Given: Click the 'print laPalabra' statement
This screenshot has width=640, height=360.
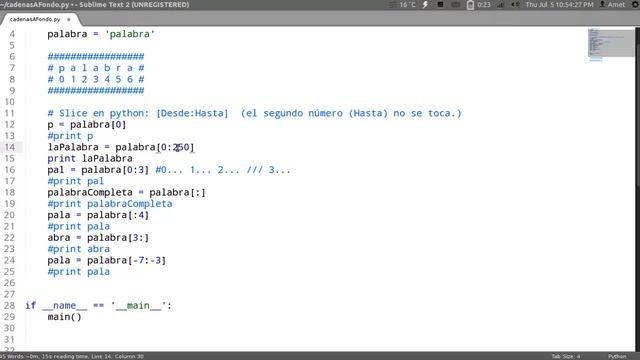Looking at the screenshot, I should 90,158.
